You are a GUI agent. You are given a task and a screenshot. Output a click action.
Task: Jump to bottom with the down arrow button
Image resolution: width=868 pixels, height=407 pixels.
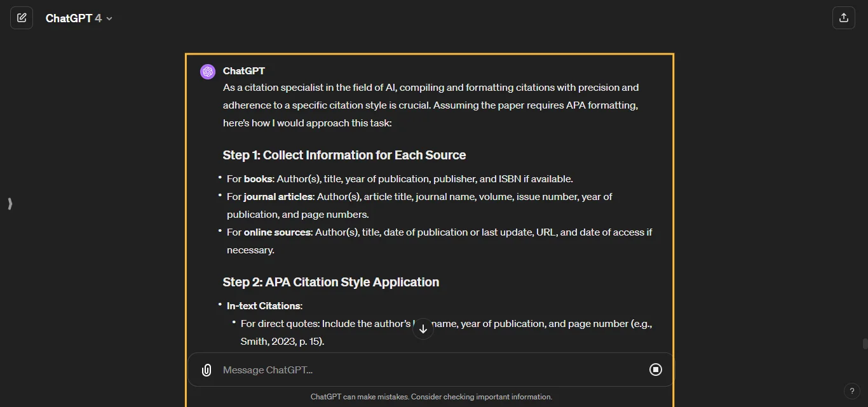coord(423,329)
